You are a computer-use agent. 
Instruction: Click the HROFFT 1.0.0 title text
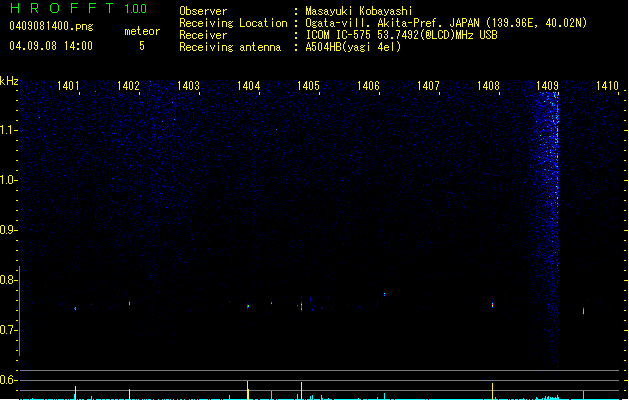[x=78, y=8]
